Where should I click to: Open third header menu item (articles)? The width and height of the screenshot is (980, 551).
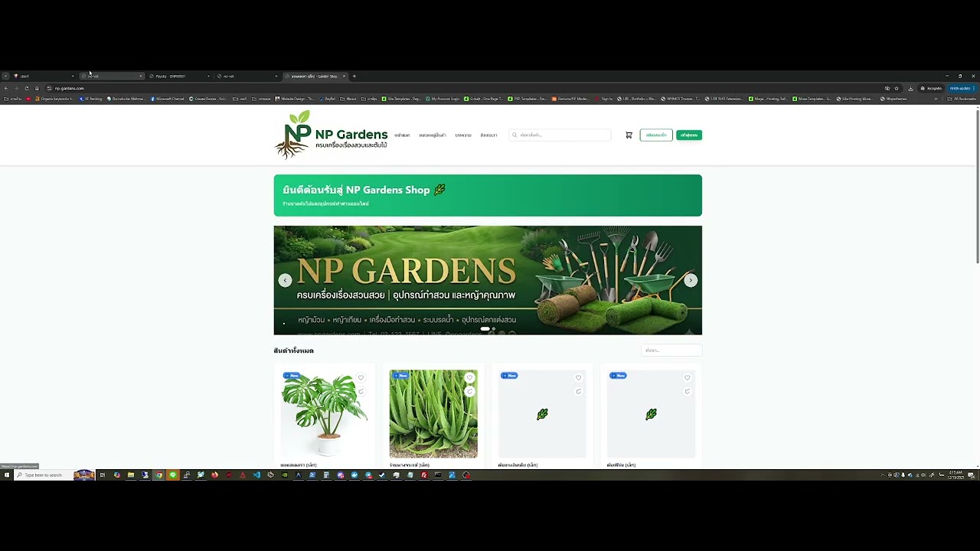pyautogui.click(x=463, y=135)
